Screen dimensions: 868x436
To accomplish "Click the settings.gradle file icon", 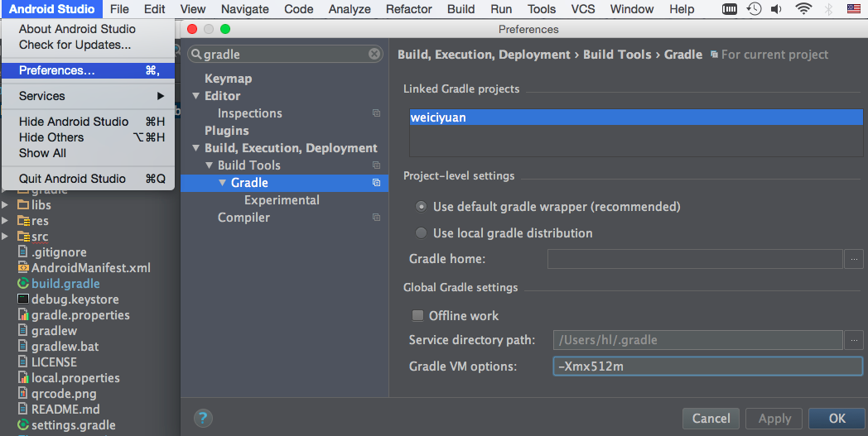I will coord(23,425).
